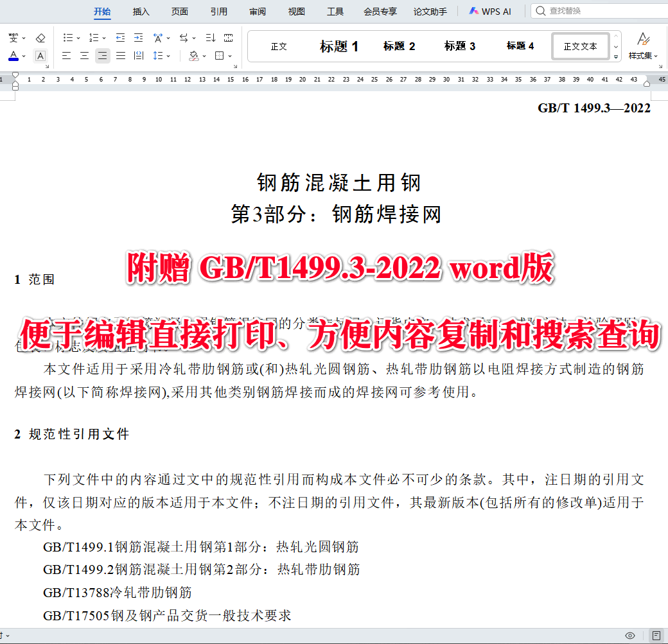
Task: Open the 工具 tab
Action: 335,12
